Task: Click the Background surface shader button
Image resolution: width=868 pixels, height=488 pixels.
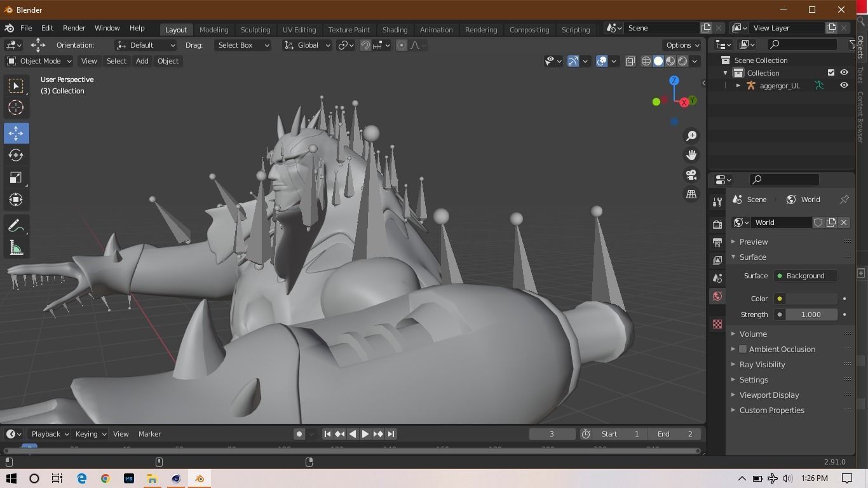Action: (805, 276)
